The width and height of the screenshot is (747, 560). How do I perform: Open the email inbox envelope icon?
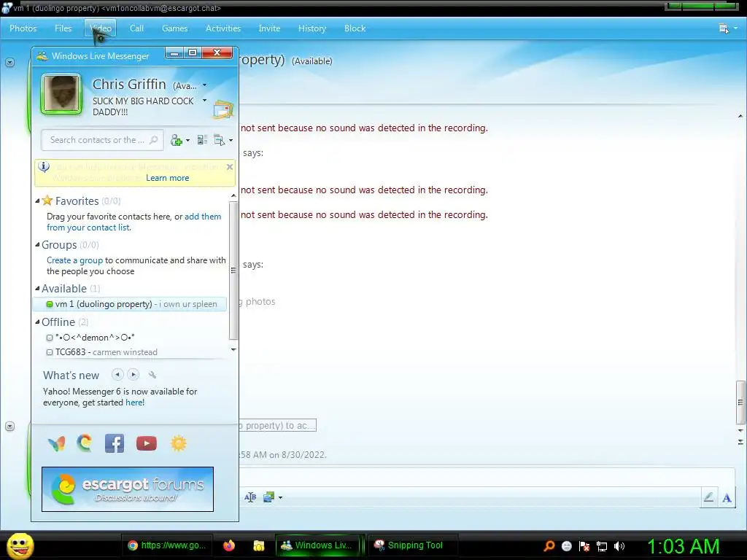coord(223,110)
